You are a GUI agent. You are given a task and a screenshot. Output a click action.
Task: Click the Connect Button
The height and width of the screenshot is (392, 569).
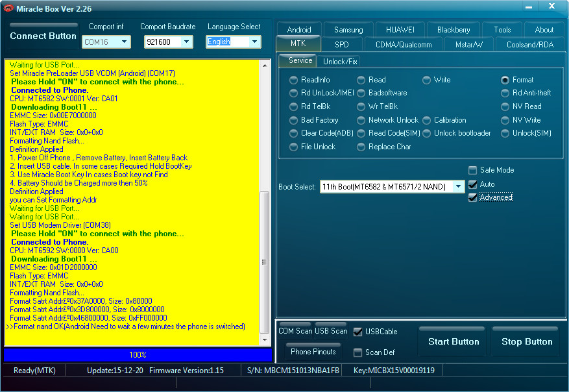click(x=43, y=36)
